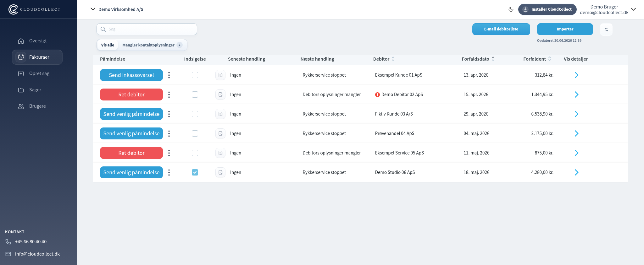Call phone number +45 66 80 40 40

coord(31,242)
